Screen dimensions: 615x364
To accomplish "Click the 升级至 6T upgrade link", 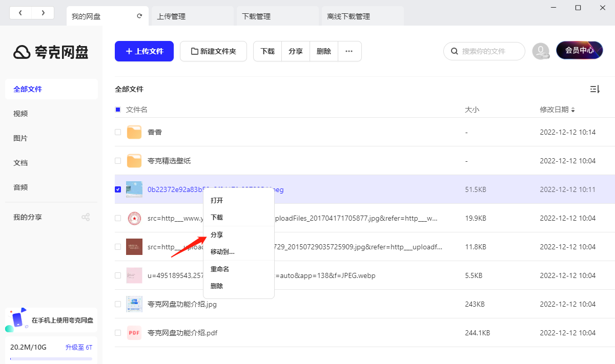I will [78, 347].
